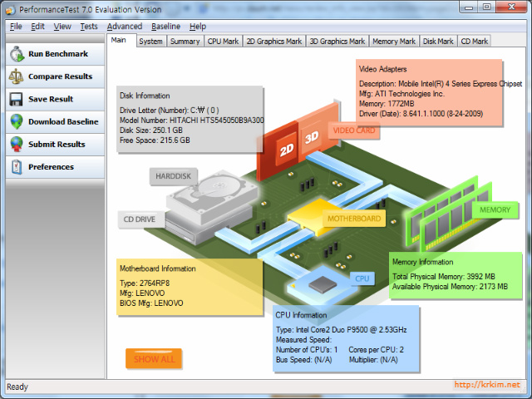The width and height of the screenshot is (532, 399).
Task: Click the Total Physical Memory 3992 MB text
Action: [444, 277]
